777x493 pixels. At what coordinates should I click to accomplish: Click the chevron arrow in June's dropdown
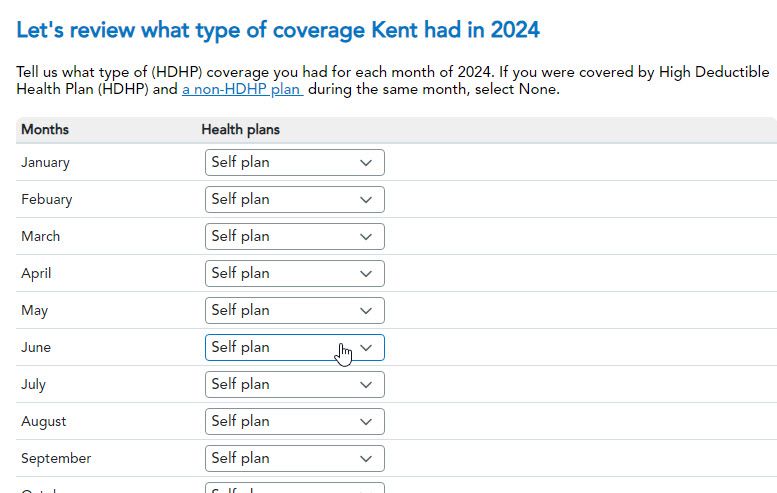(366, 347)
